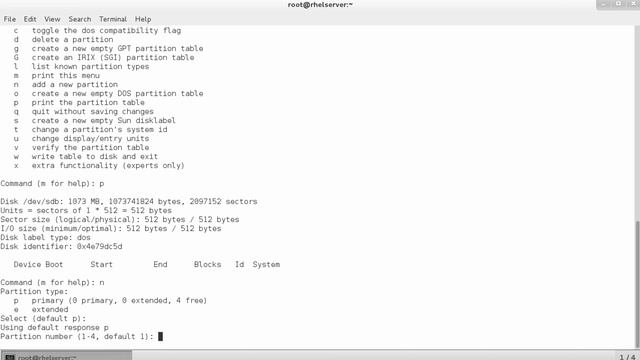Open the File menu
The image size is (640, 360).
click(9, 19)
